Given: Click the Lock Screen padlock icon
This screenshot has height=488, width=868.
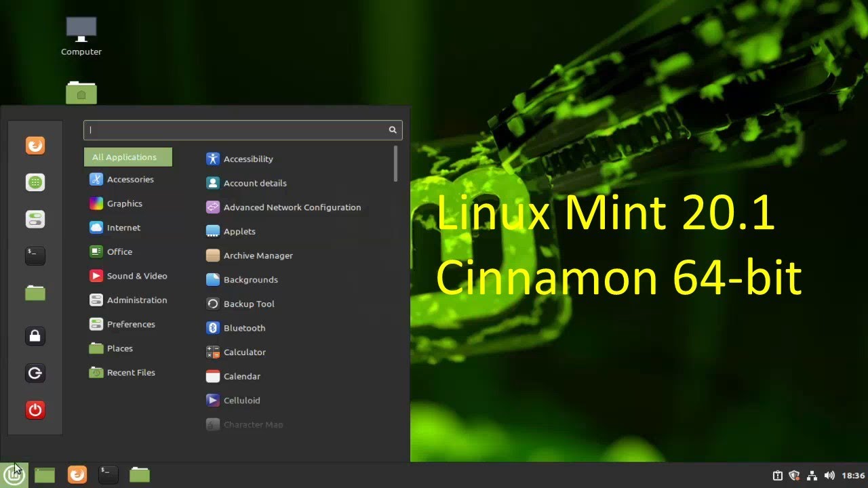Looking at the screenshot, I should [35, 336].
